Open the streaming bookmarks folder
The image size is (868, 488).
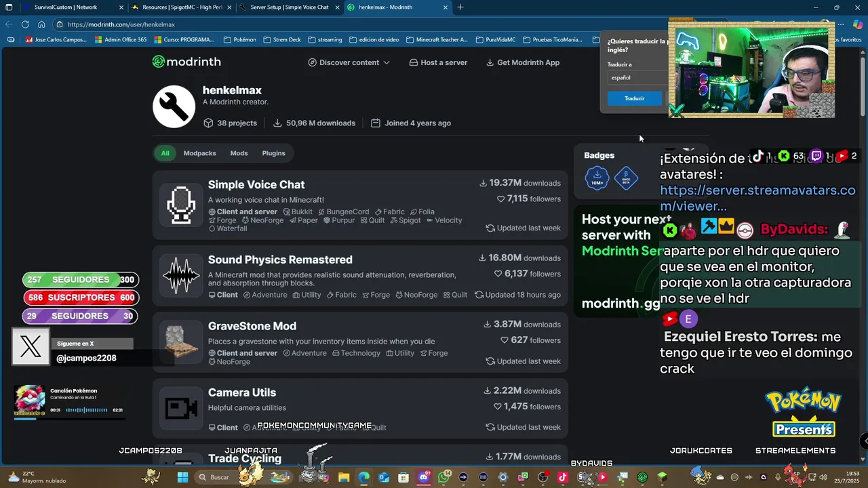point(325,40)
